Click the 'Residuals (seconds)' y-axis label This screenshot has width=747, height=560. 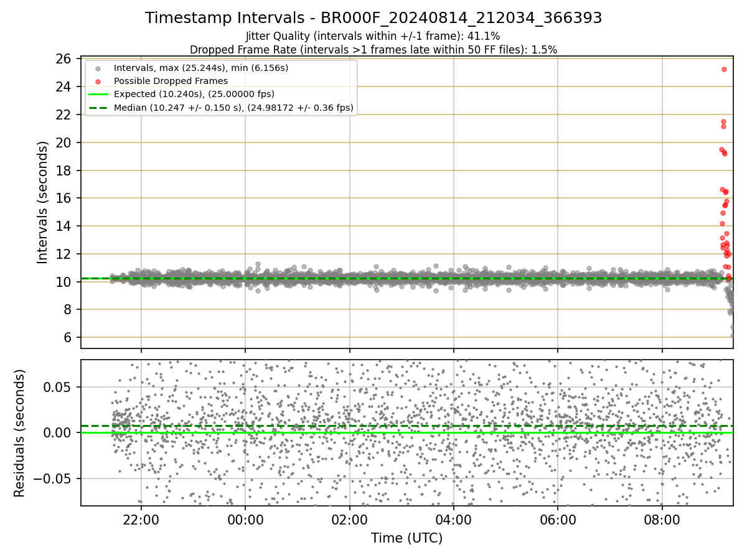tap(20, 433)
